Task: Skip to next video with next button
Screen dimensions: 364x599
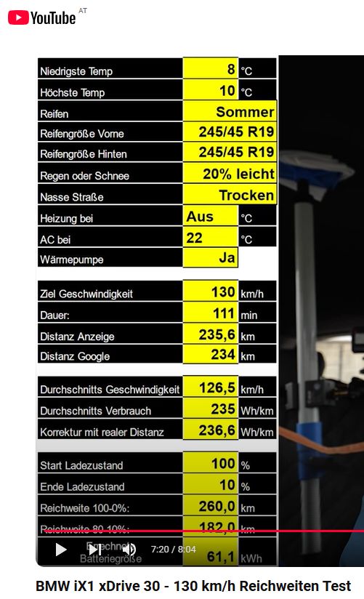Action: point(94,550)
